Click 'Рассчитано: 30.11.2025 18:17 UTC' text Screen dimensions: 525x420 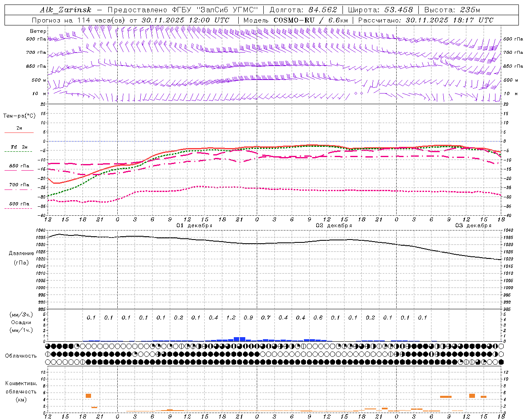426,20
